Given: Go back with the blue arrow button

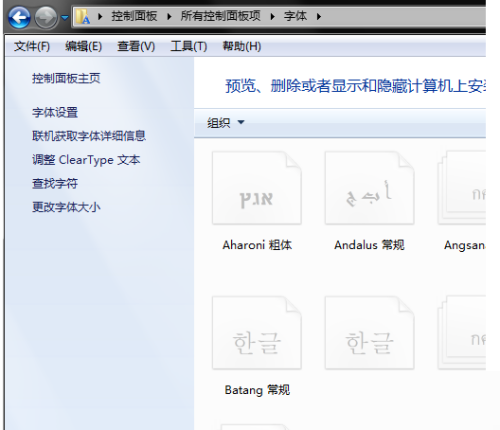Looking at the screenshot, I should coord(19,17).
